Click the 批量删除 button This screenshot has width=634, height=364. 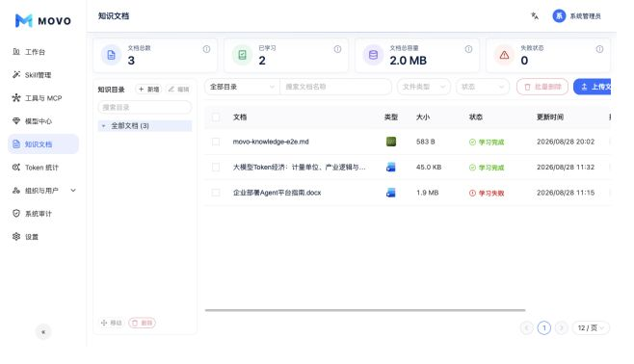(x=542, y=87)
